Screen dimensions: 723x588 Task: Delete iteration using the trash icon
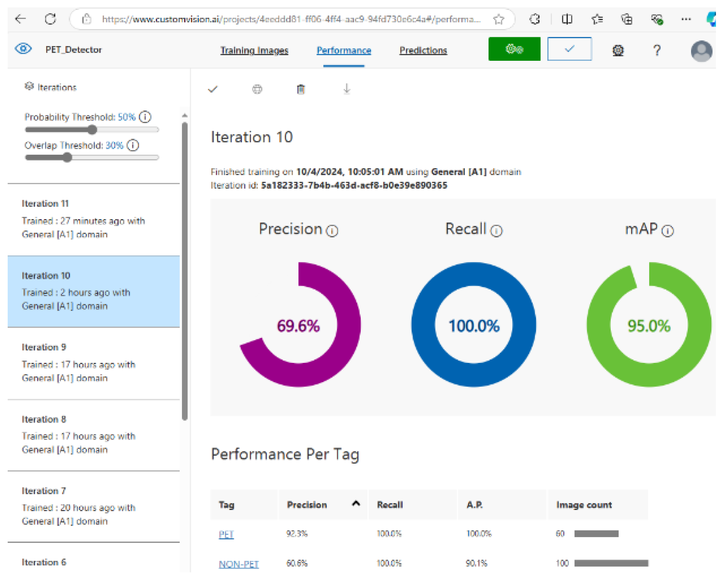[x=301, y=90]
